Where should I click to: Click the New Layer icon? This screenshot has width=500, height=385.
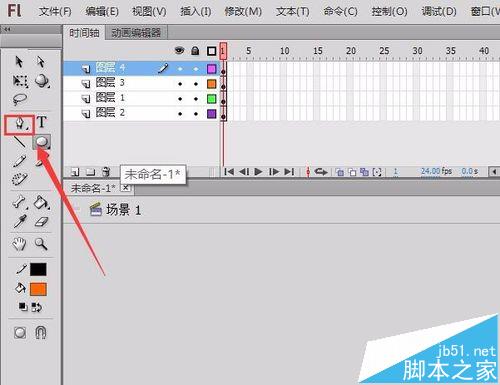point(75,172)
